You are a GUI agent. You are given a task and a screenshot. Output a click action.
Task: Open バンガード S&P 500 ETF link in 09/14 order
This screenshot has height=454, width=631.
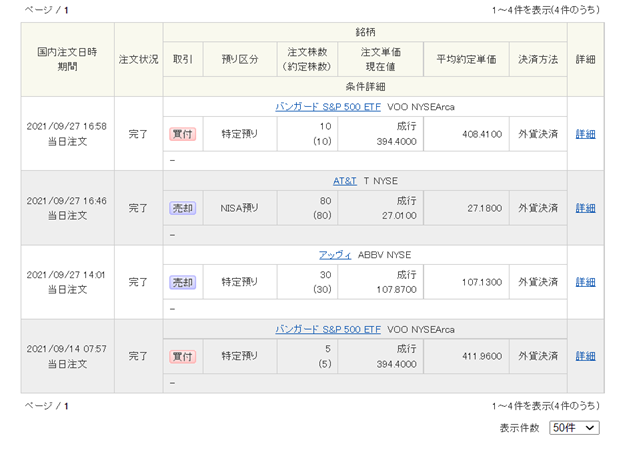click(x=328, y=330)
